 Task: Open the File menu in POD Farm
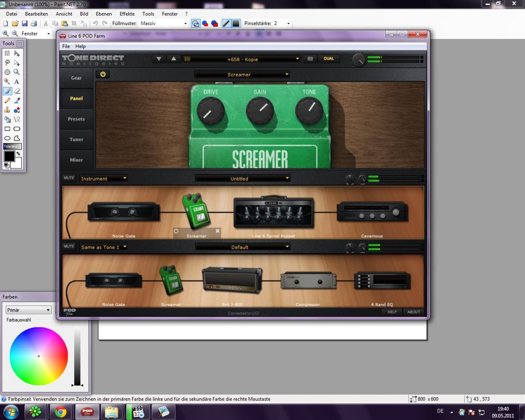tap(66, 46)
